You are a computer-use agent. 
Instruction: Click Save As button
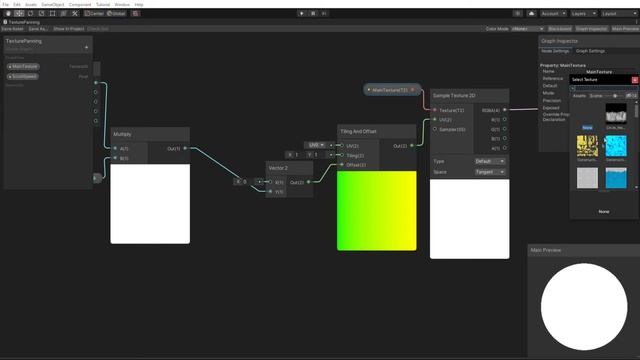point(38,29)
